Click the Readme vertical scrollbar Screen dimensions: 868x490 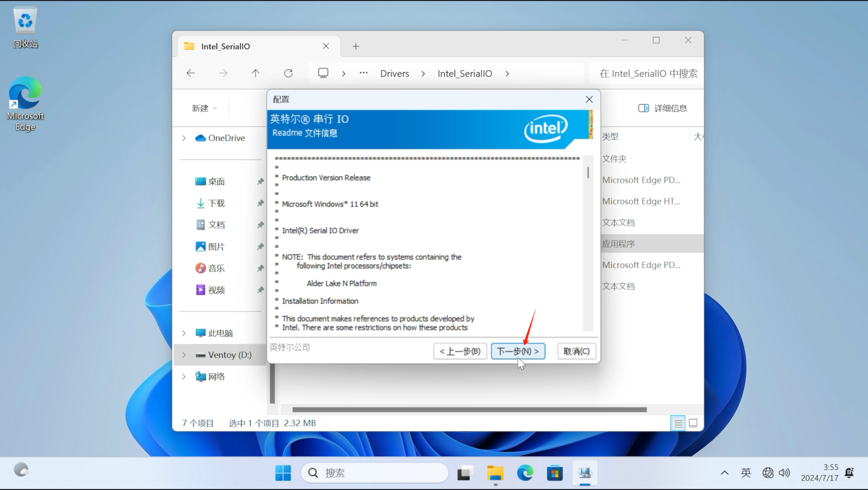click(x=588, y=243)
